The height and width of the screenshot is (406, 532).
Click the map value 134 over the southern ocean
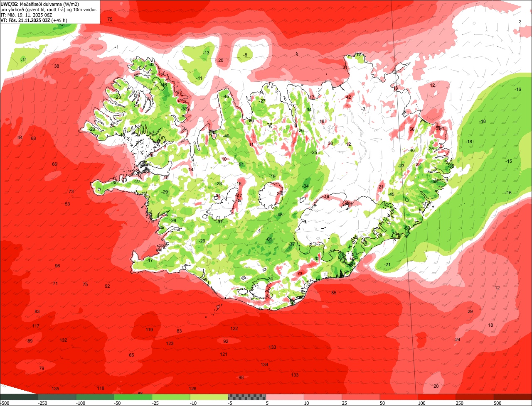264,364
